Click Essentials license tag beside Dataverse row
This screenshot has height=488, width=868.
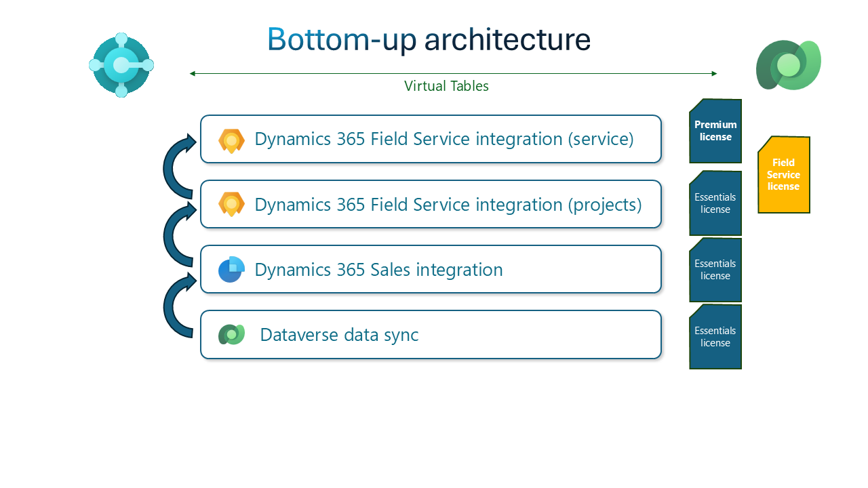point(715,337)
